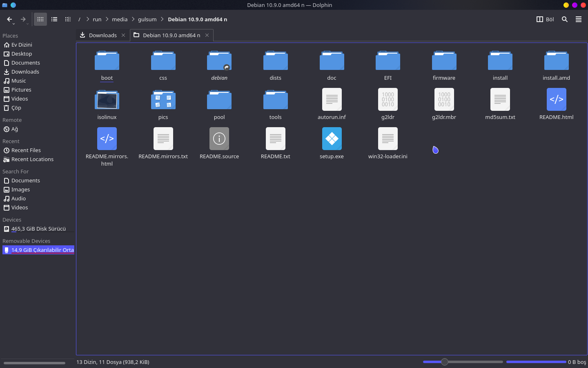Select the css folder icon

163,61
